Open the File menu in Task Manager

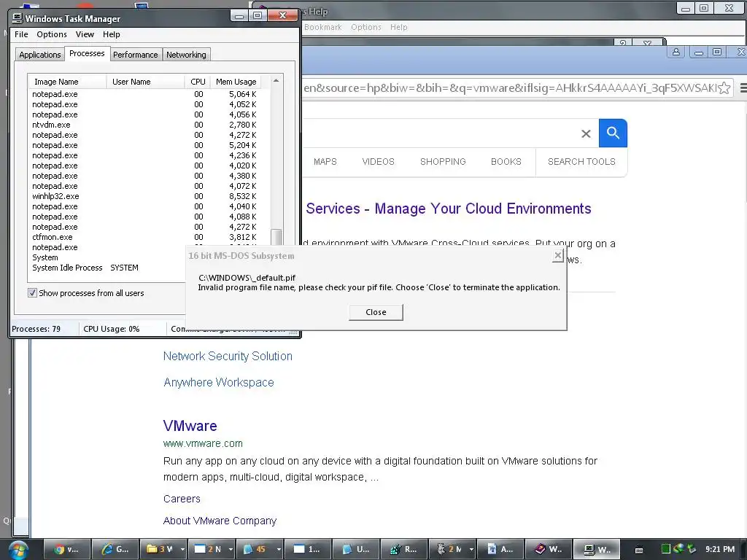[x=21, y=34]
